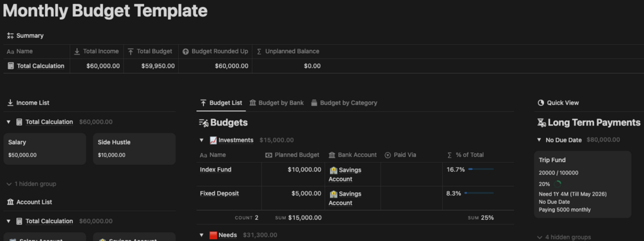The height and width of the screenshot is (241, 644).
Task: Click the Long Term Payments heading icon
Action: click(541, 122)
